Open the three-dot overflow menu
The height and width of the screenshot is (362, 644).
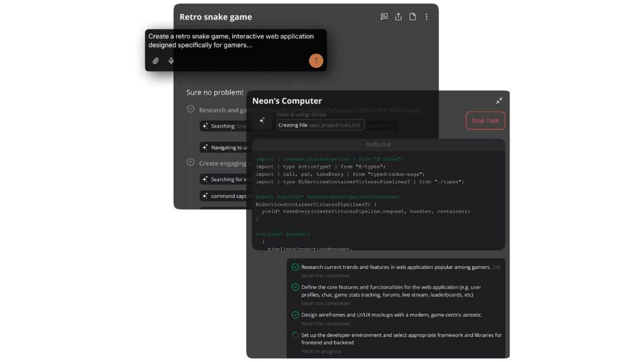click(426, 17)
